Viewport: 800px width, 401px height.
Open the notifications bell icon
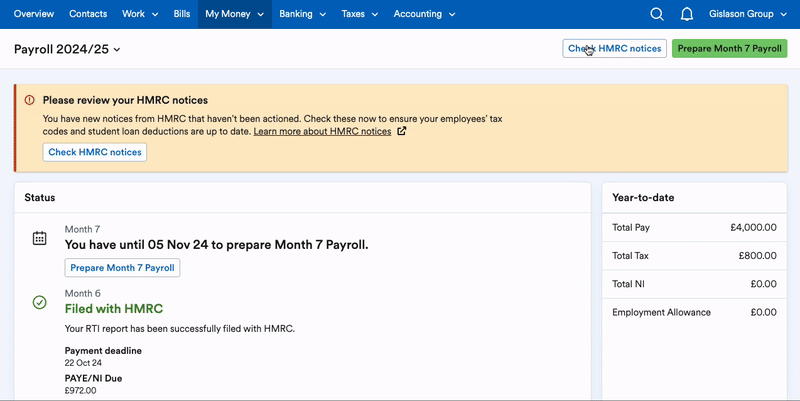click(687, 14)
